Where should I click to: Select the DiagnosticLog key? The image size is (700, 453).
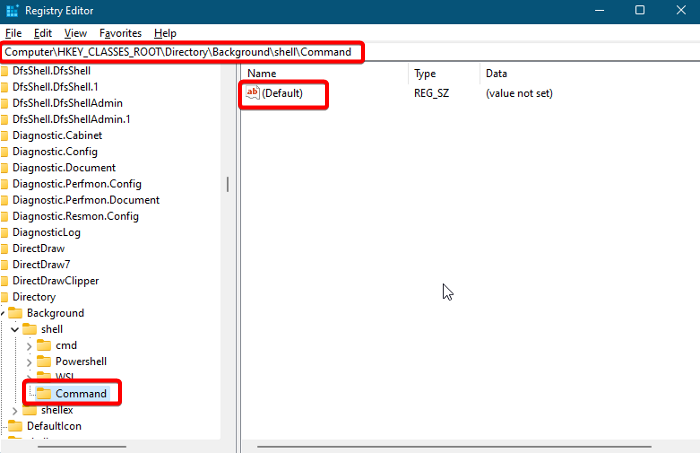click(46, 233)
